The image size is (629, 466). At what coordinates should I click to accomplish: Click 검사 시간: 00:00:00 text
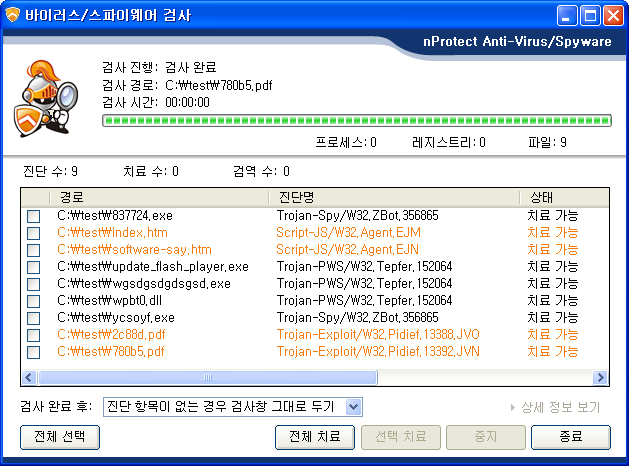[x=156, y=103]
